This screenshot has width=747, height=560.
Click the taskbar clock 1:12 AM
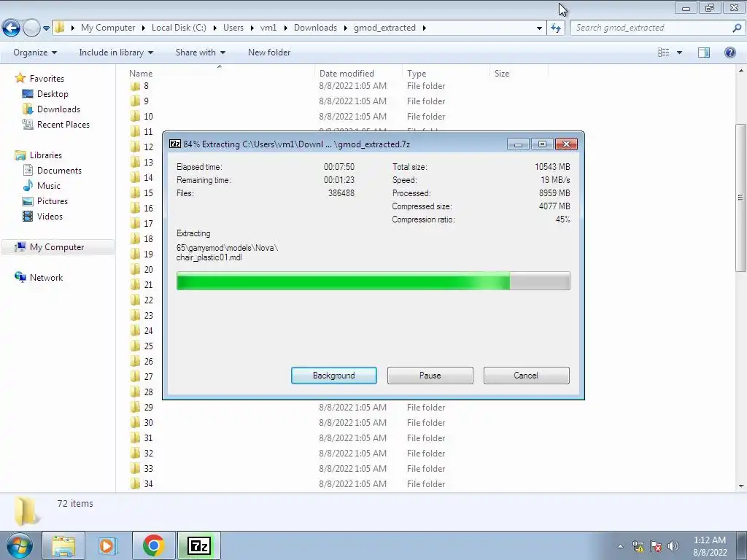(x=710, y=546)
